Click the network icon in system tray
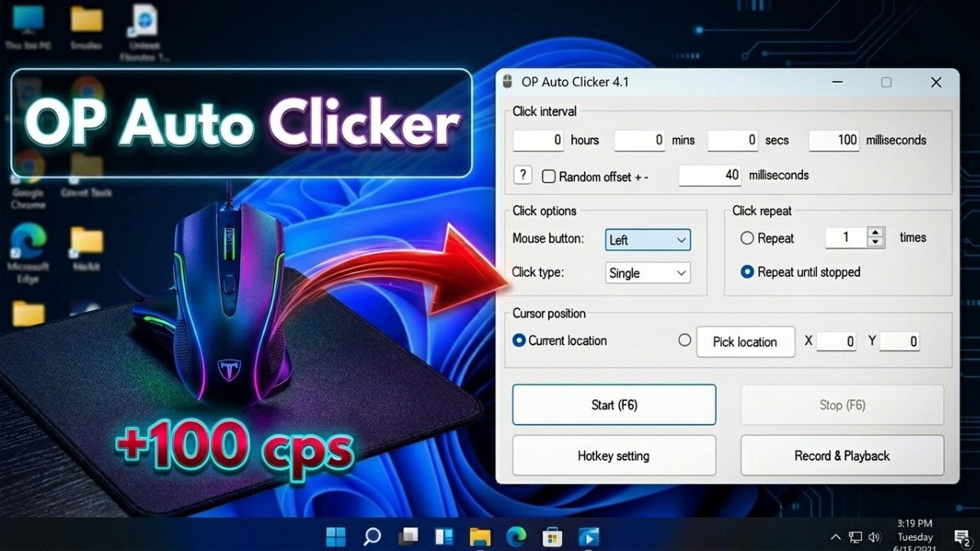This screenshot has width=980, height=551. tap(855, 537)
